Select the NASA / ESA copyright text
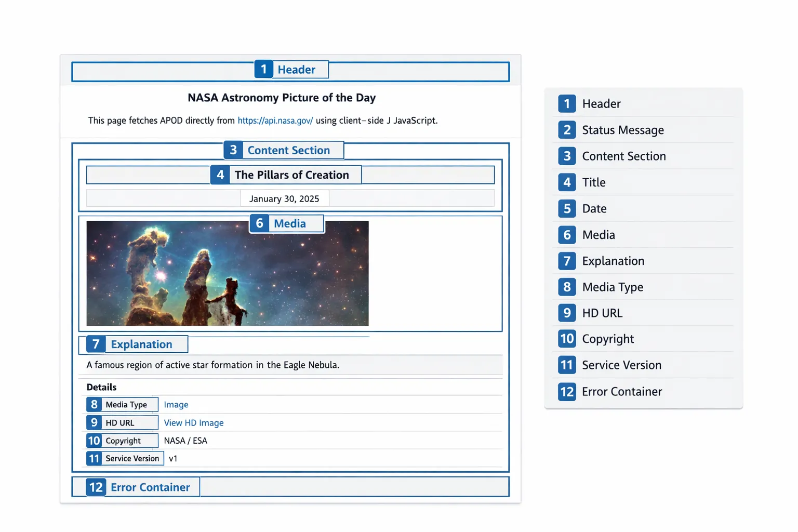Image resolution: width=798 pixels, height=532 pixels. click(x=185, y=440)
